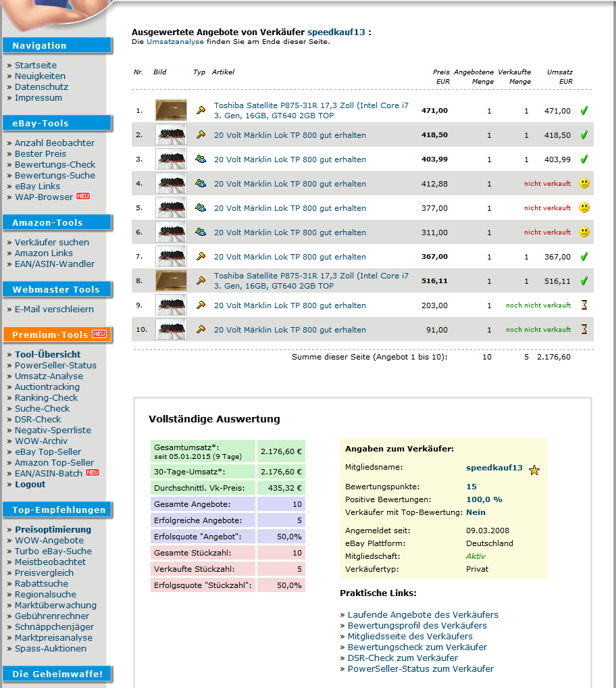Click the NEU badge on Premium-Tools header
This screenshot has width=616, height=688.
(x=99, y=335)
